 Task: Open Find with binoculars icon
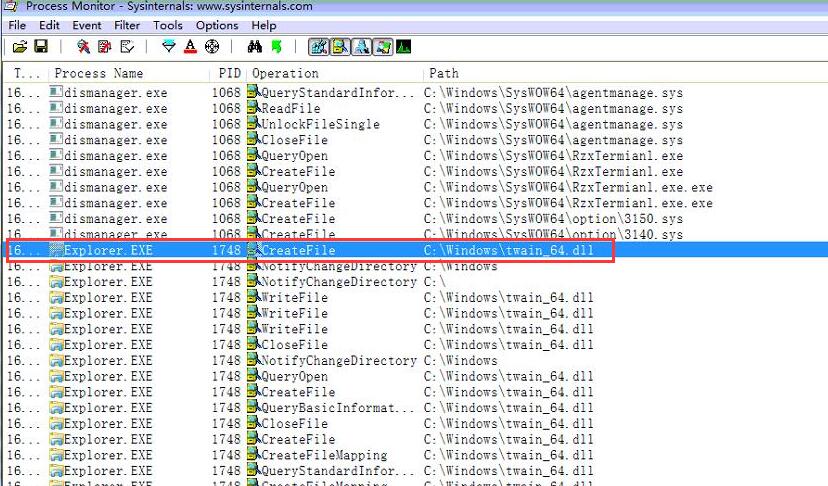click(x=255, y=47)
